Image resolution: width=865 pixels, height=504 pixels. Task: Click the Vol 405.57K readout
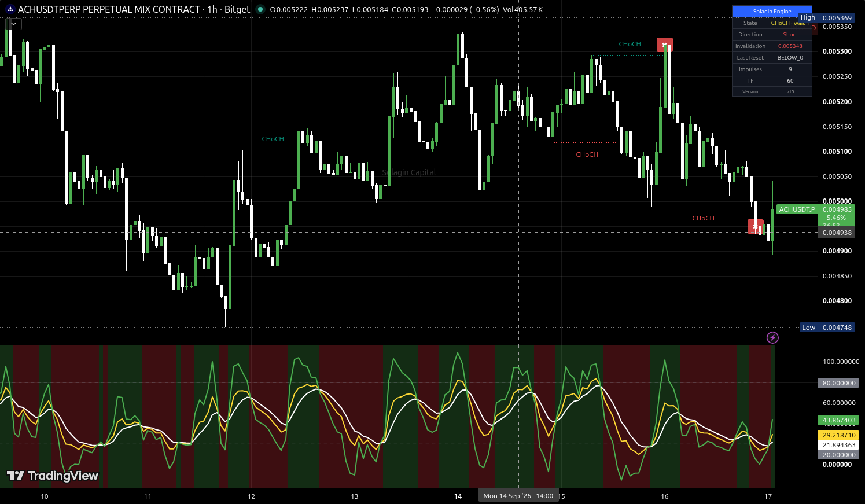pos(522,10)
